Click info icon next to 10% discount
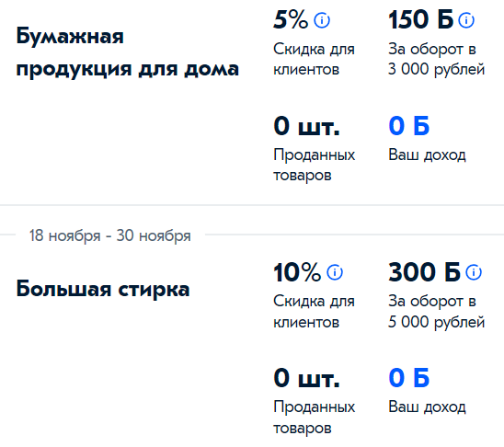This screenshot has height=447, width=504. click(x=335, y=272)
